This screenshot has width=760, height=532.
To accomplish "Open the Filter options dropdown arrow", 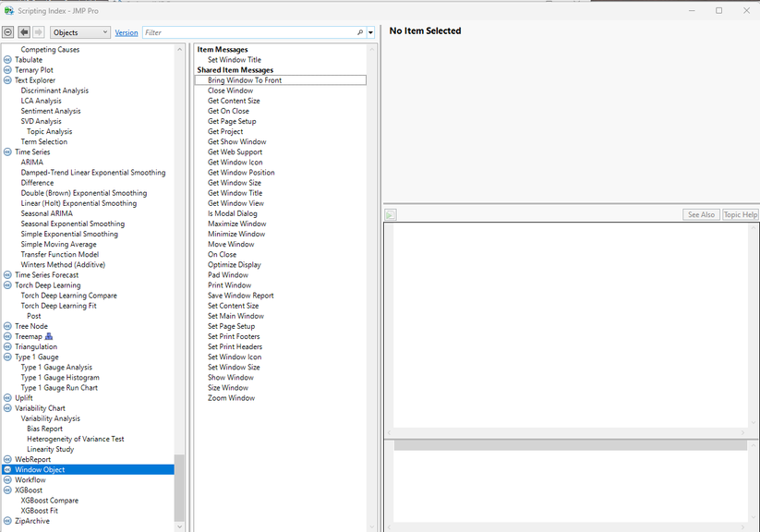I will point(371,32).
